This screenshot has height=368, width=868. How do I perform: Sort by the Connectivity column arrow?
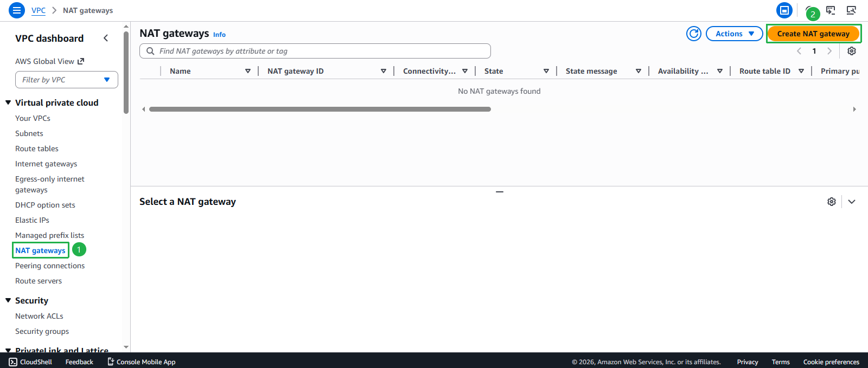465,71
